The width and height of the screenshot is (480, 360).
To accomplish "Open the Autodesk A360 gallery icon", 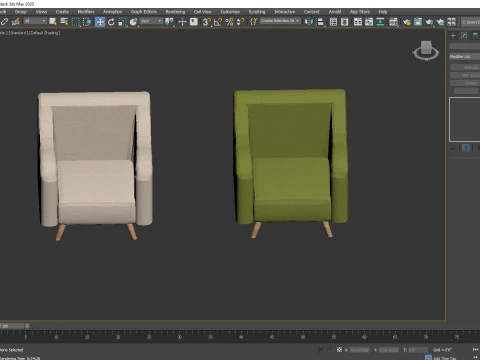I will [x=452, y=22].
